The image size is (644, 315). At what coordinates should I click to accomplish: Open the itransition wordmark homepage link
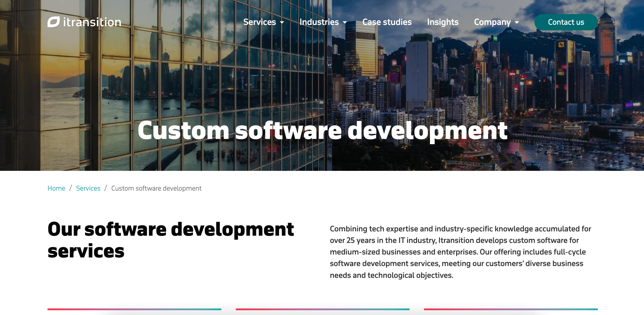coord(92,22)
